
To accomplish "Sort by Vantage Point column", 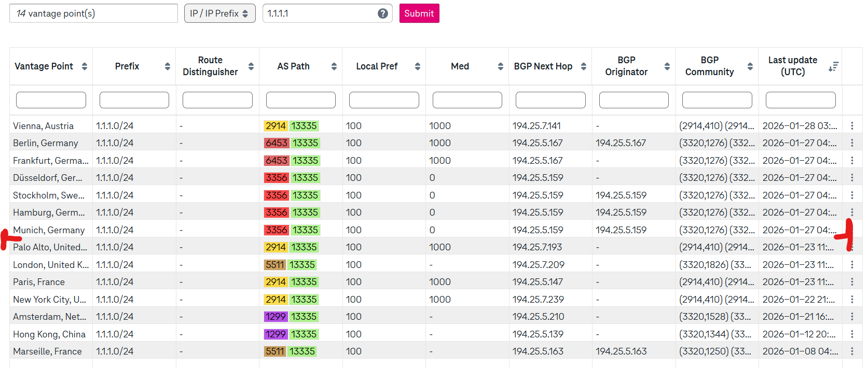I will coord(85,66).
